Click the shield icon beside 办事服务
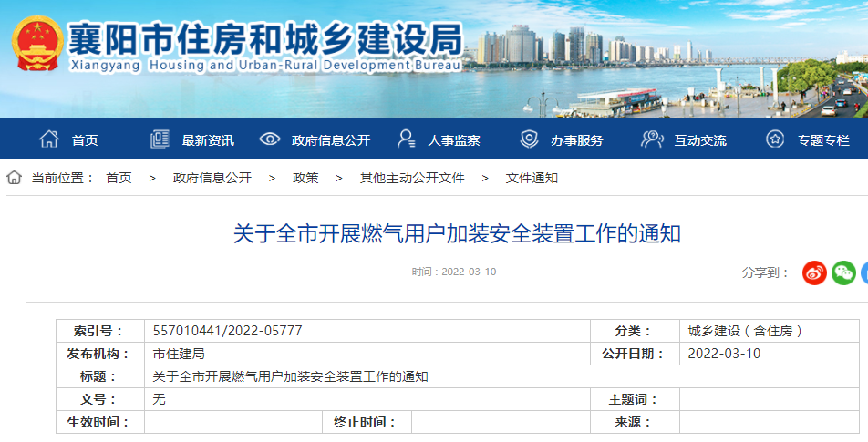This screenshot has height=442, width=868. [529, 139]
